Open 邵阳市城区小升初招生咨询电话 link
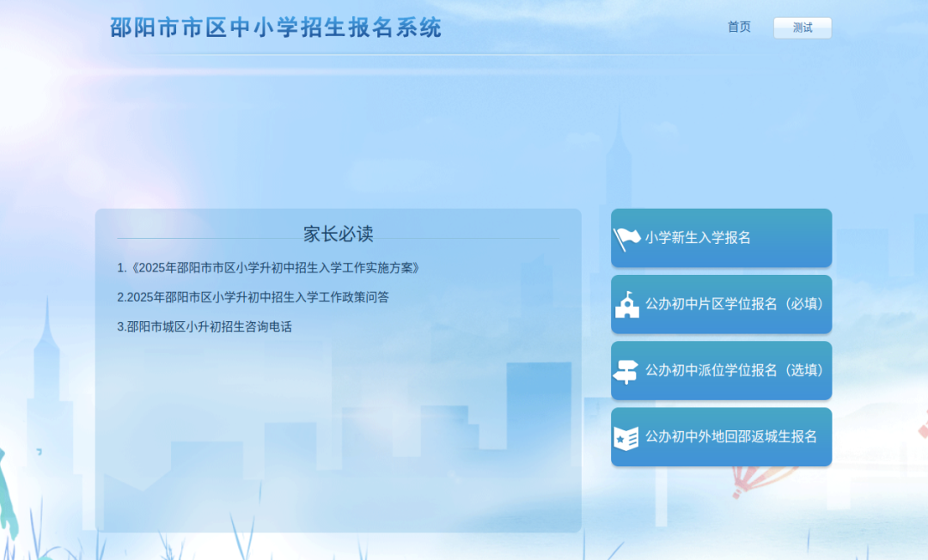This screenshot has width=928, height=560. coord(205,327)
